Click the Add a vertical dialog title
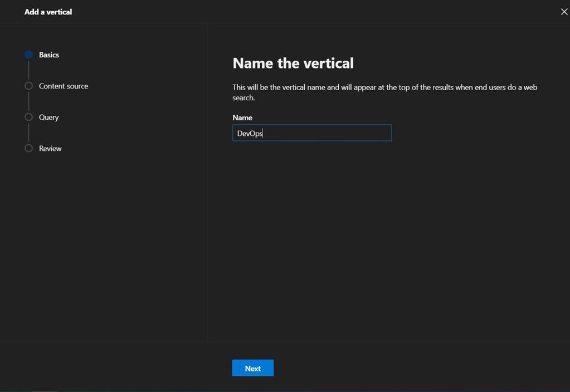This screenshot has height=392, width=570. 47,11
